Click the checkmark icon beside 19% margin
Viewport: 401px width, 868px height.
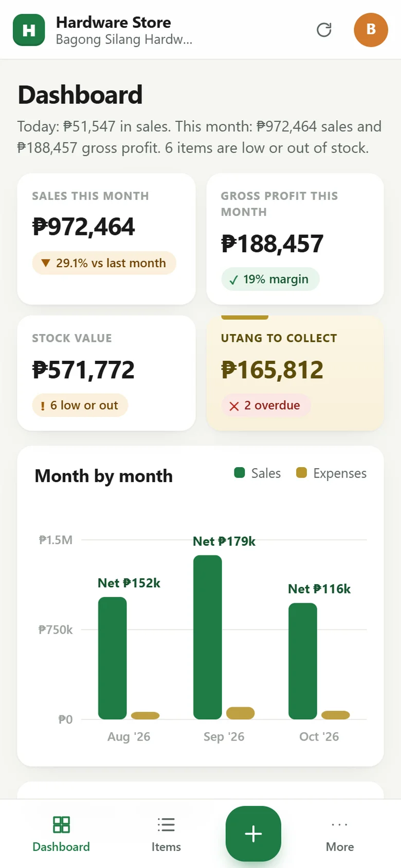[x=233, y=280]
